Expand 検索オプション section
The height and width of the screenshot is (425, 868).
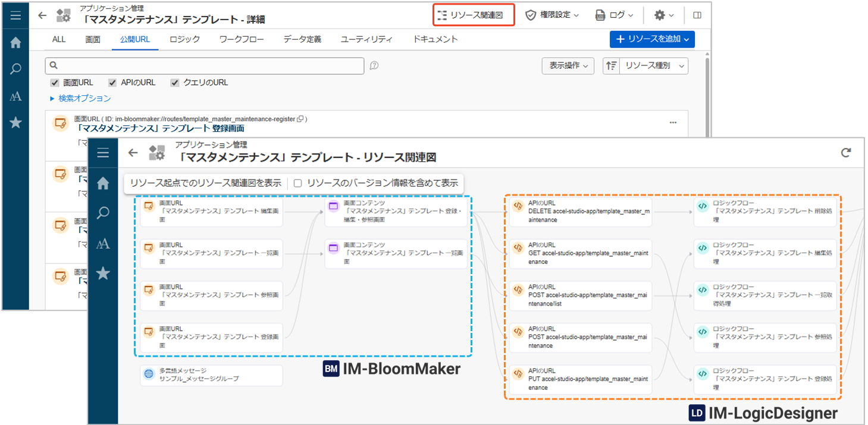click(x=80, y=98)
